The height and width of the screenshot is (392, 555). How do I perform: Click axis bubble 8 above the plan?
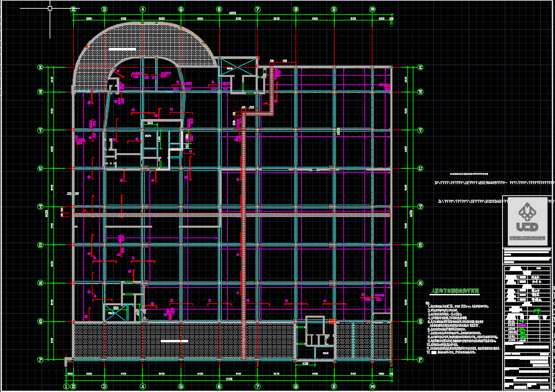(296, 9)
